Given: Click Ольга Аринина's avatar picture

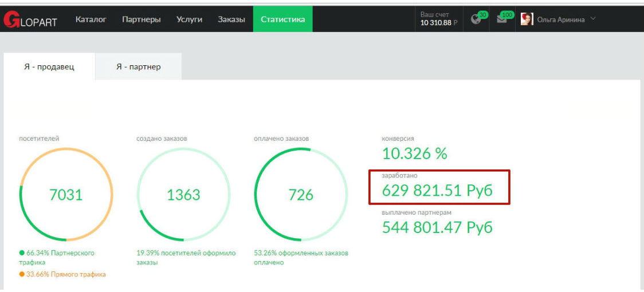Looking at the screenshot, I should [x=527, y=19].
